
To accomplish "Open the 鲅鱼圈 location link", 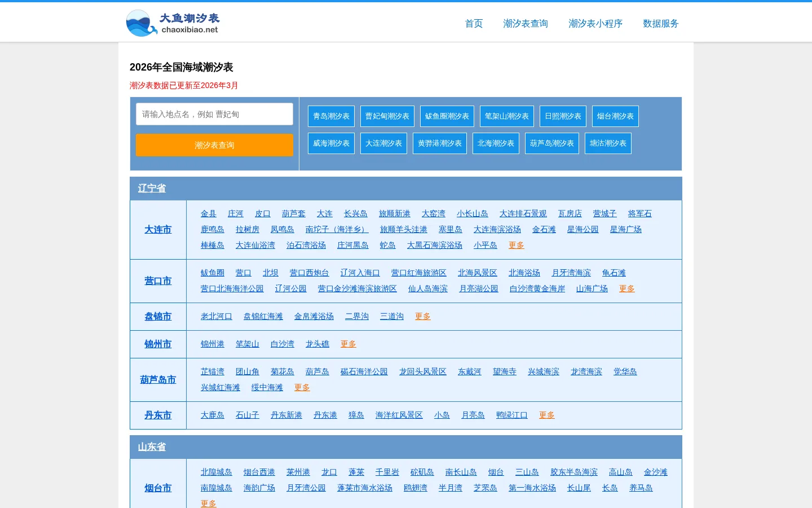I will (x=213, y=273).
